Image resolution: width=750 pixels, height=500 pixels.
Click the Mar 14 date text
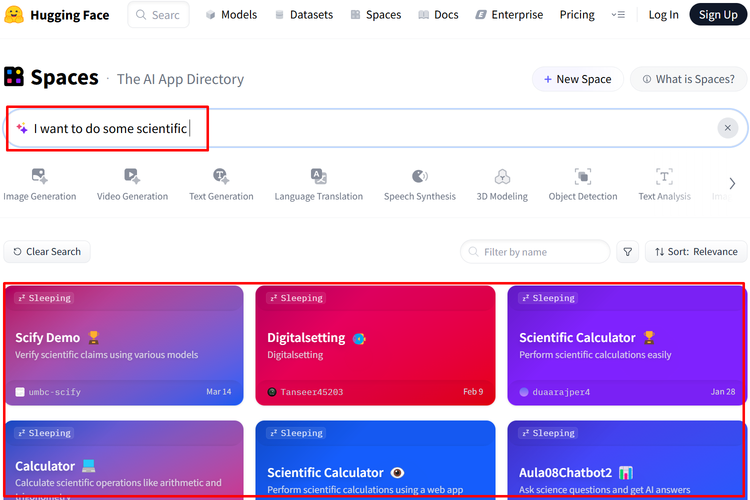219,392
